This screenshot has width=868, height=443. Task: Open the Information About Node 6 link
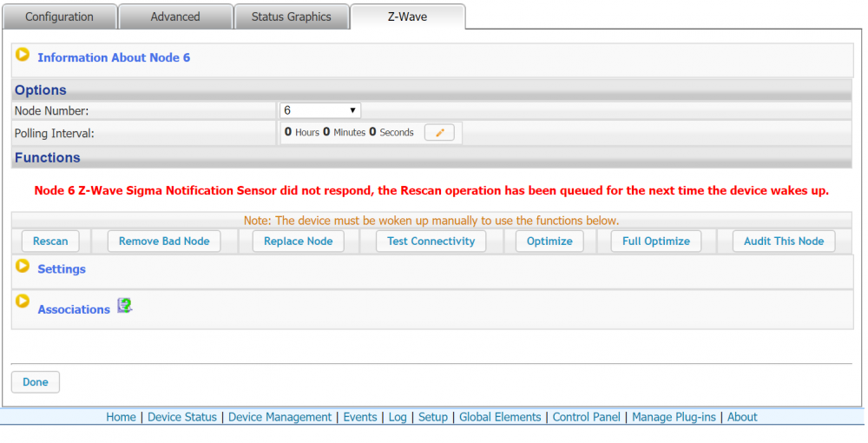(x=114, y=57)
